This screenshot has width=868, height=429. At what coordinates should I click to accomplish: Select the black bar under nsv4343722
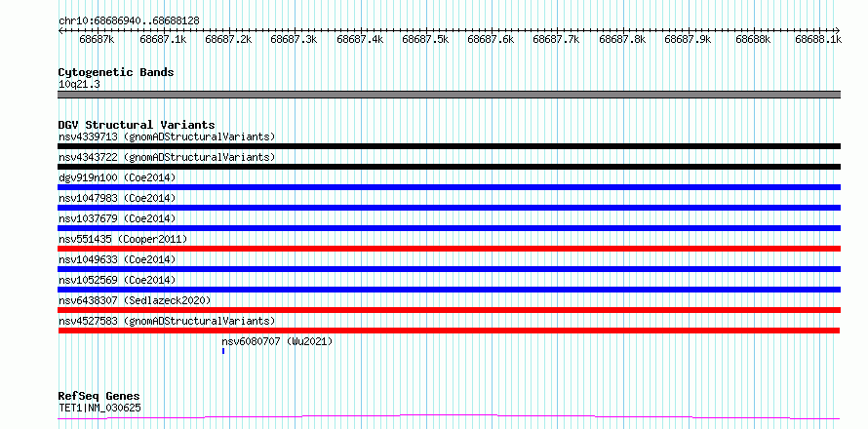pyautogui.click(x=449, y=167)
